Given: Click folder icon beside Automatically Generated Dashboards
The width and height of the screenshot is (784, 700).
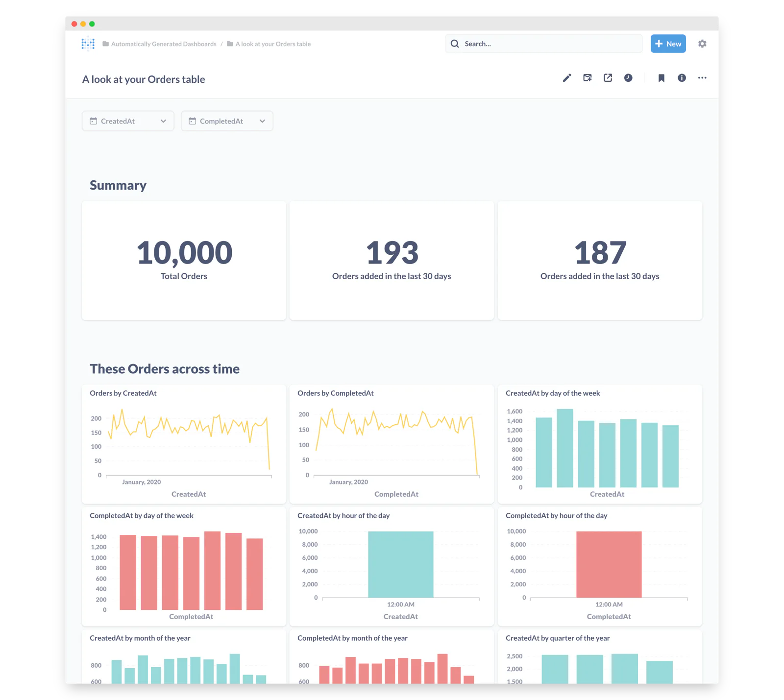Looking at the screenshot, I should (x=105, y=44).
